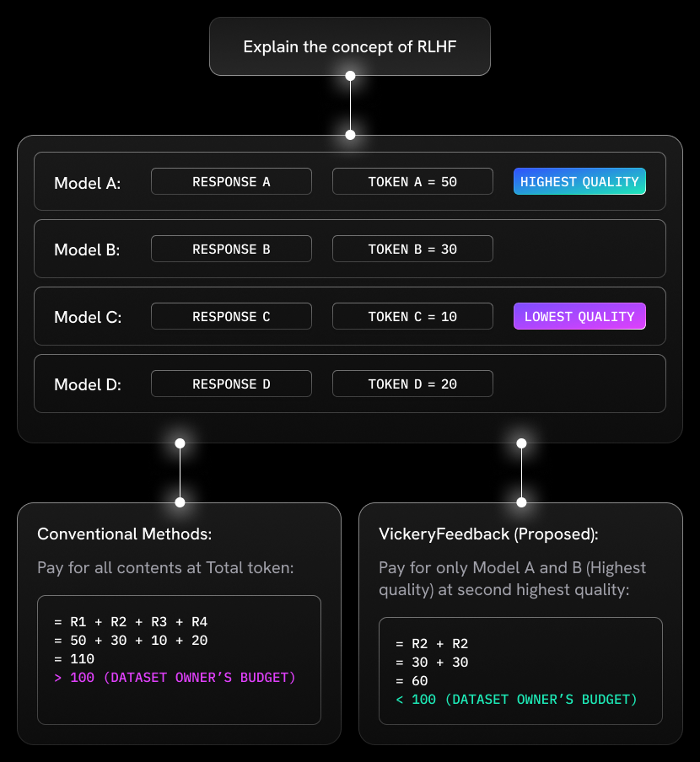This screenshot has height=762, width=700.
Task: Open the RESPONSE C box
Action: 231,316
